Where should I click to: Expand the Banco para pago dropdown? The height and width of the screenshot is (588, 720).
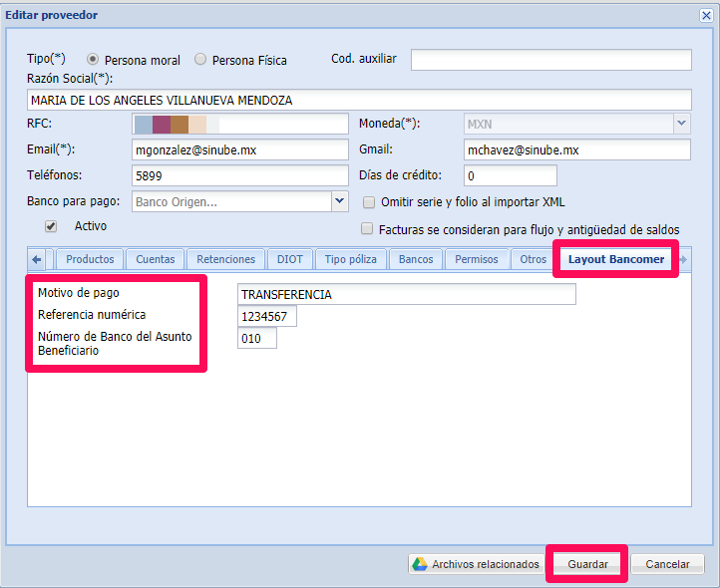click(x=340, y=201)
